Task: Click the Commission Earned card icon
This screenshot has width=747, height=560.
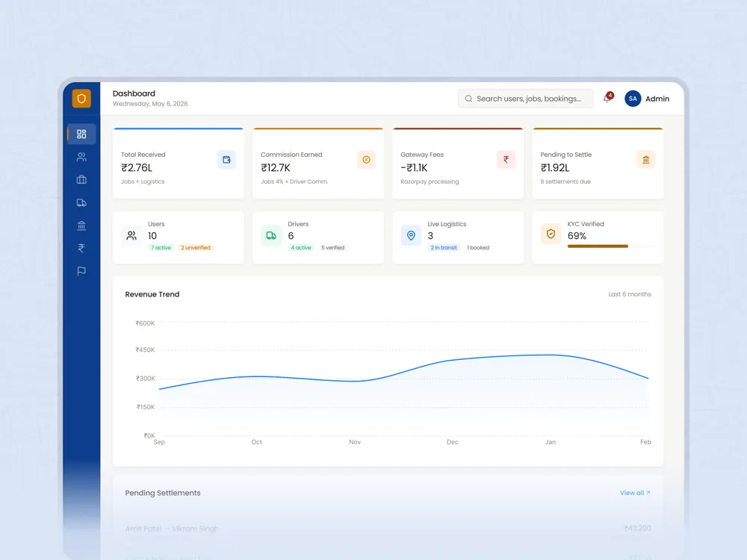Action: (x=366, y=160)
